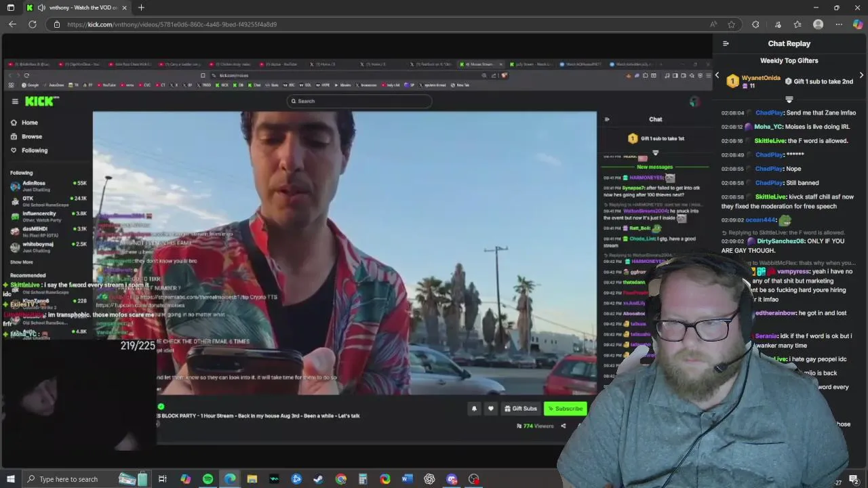Open Task View from the taskbar
Image resolution: width=868 pixels, height=488 pixels.
(x=163, y=479)
